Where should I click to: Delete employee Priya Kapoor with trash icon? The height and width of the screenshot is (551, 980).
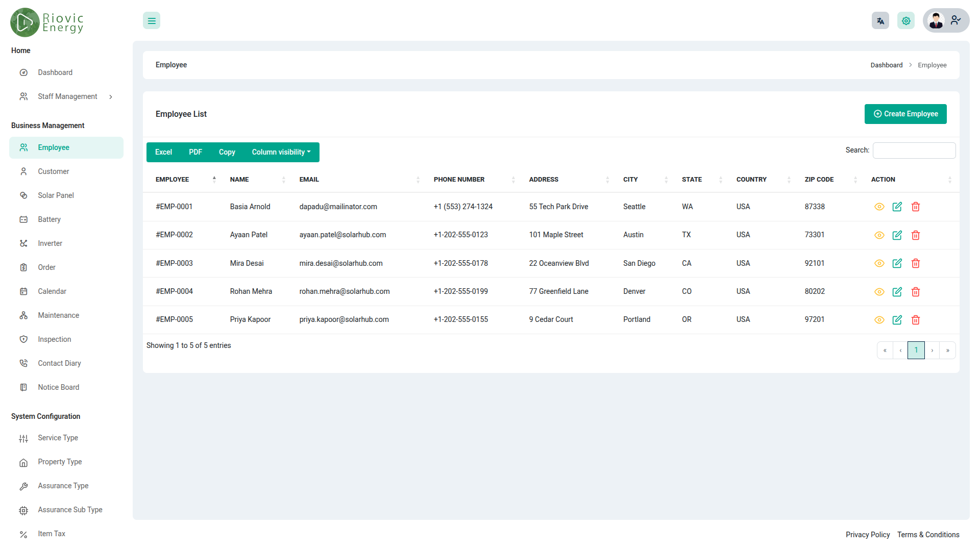coord(915,320)
